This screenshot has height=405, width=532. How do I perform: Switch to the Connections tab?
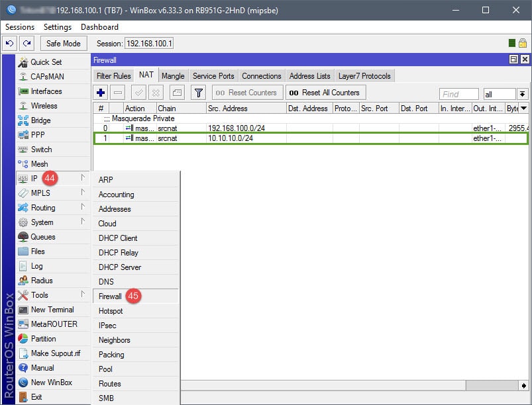point(262,76)
